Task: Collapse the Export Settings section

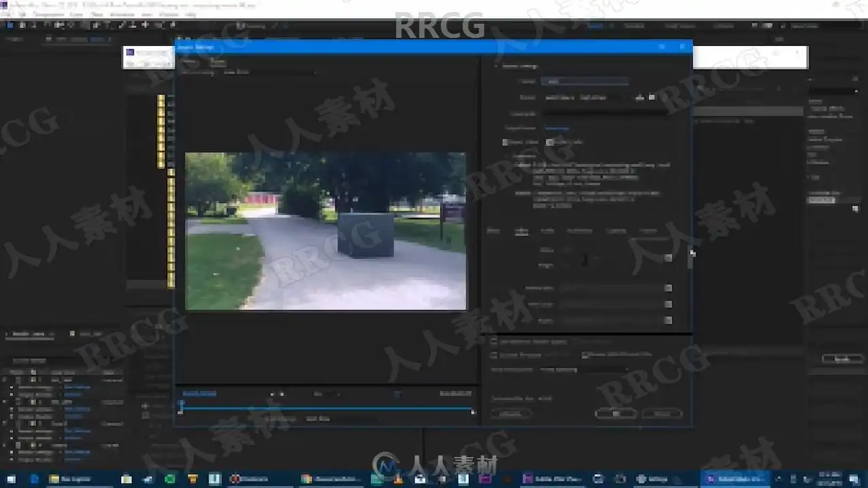Action: (x=496, y=66)
